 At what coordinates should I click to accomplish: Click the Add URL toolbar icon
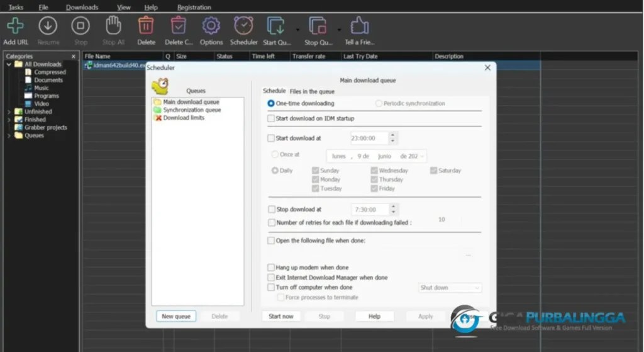[15, 26]
